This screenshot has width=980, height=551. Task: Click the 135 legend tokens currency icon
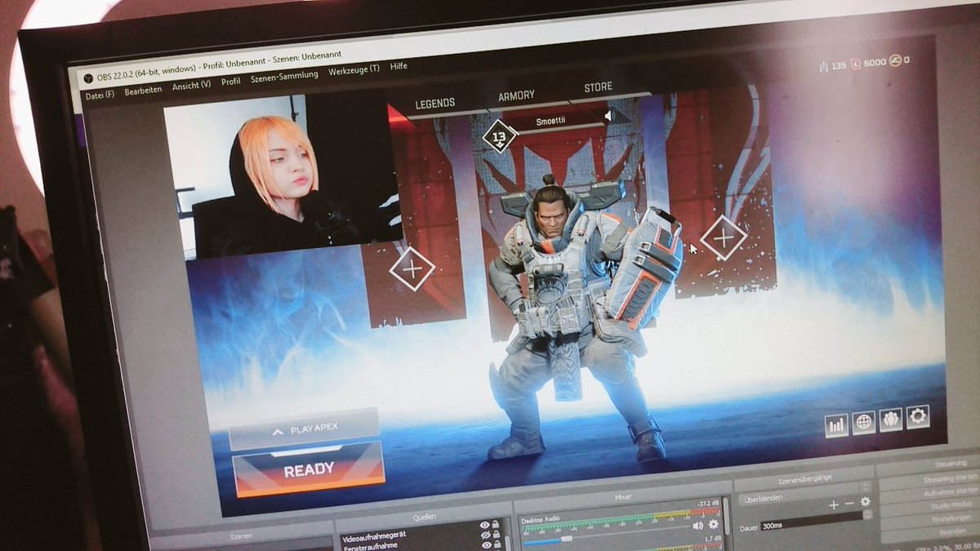(822, 66)
